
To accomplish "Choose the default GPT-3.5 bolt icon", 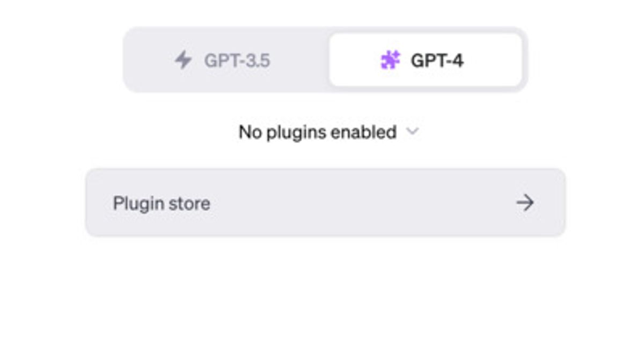I will tap(184, 60).
